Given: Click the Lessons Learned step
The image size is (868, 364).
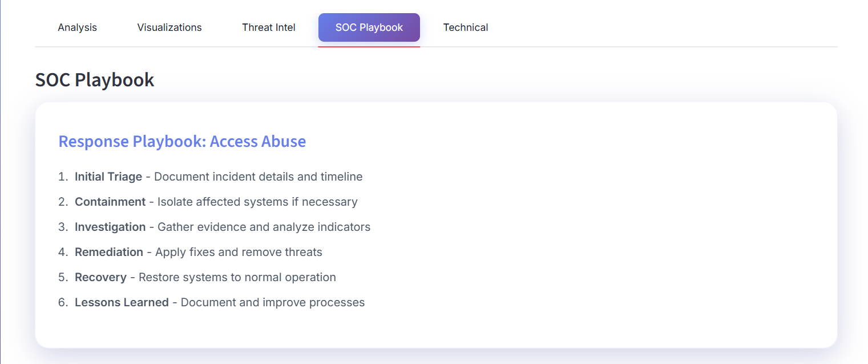Looking at the screenshot, I should point(122,302).
